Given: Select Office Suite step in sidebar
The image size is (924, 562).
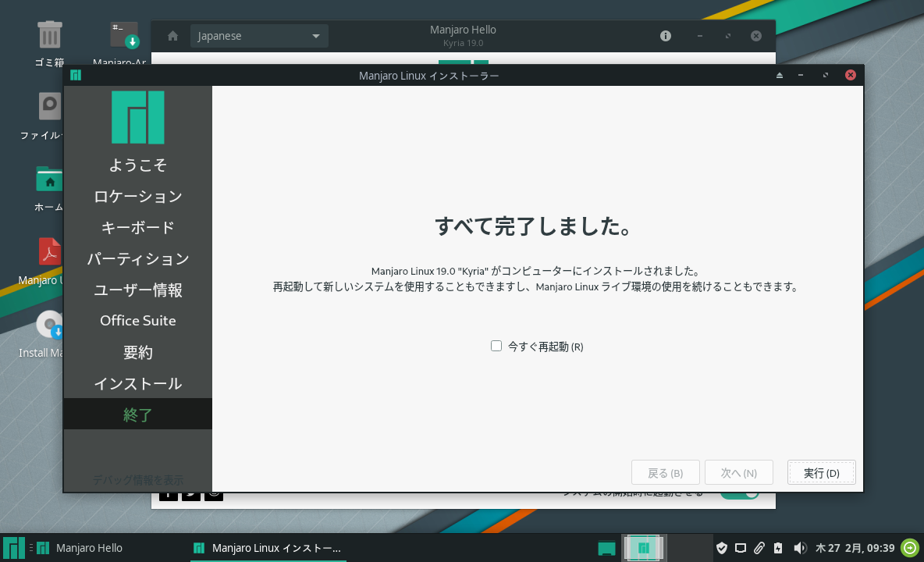Looking at the screenshot, I should (x=138, y=321).
